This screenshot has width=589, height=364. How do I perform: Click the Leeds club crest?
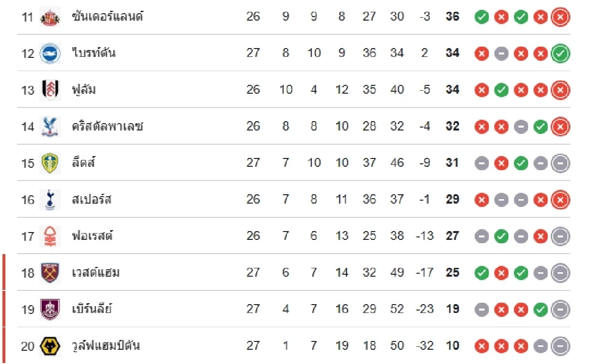50,163
